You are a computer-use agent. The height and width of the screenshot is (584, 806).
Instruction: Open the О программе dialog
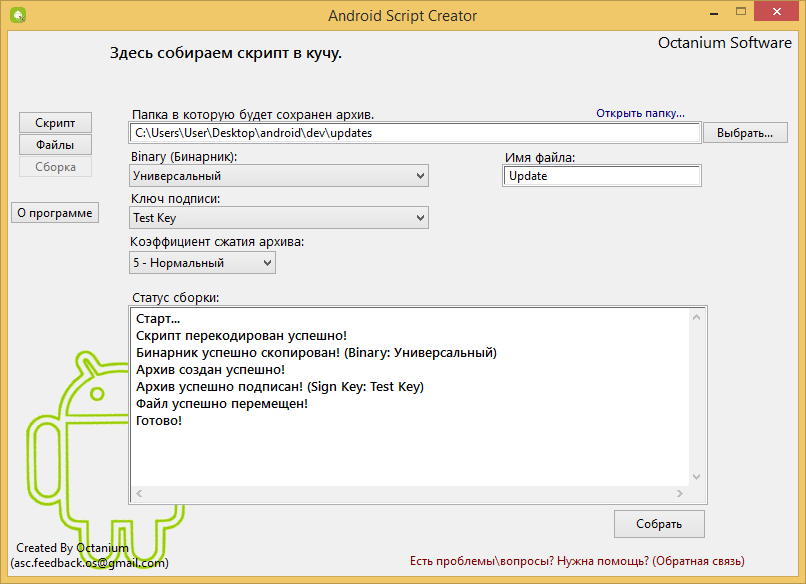click(x=55, y=213)
